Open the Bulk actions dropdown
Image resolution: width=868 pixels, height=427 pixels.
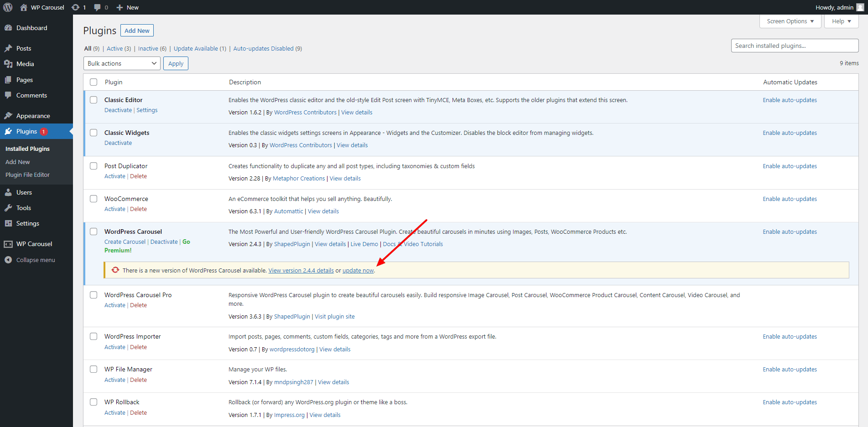[x=122, y=63]
